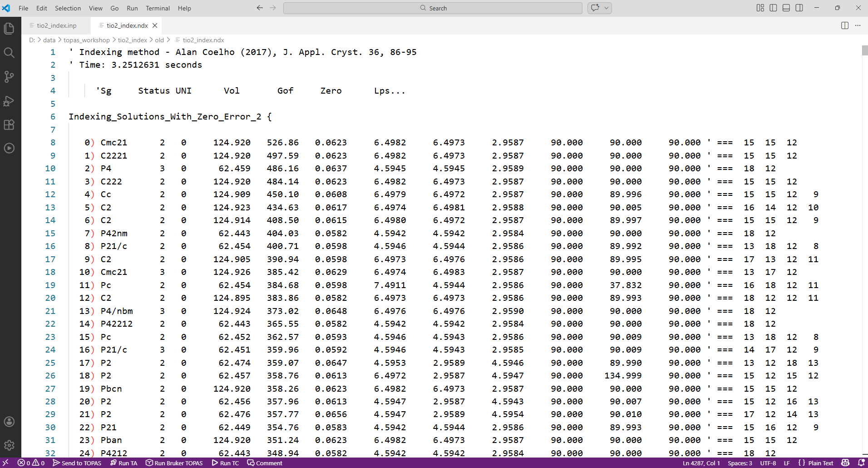Open the Terminal menu
868x468 pixels.
point(158,8)
